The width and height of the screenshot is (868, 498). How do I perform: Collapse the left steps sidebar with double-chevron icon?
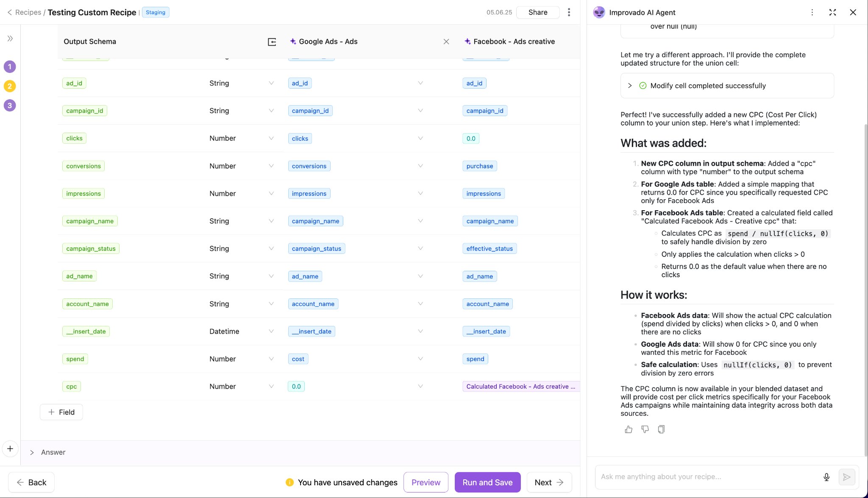[x=10, y=38]
